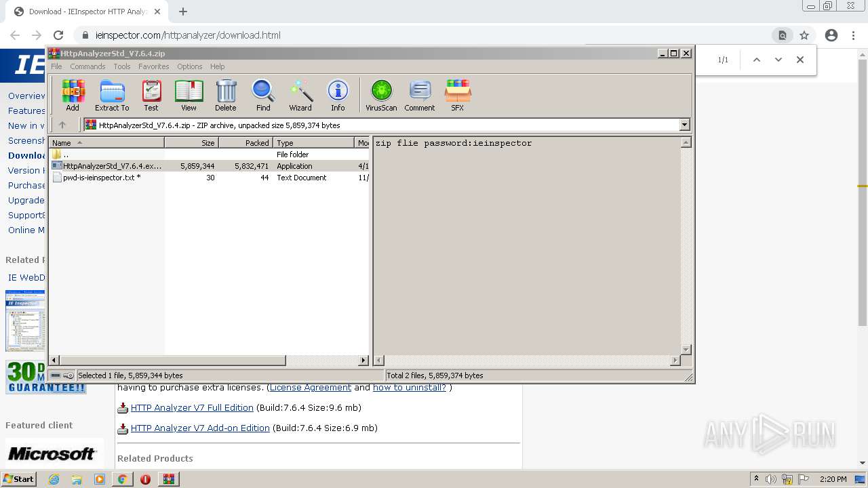Go up one folder level arrow
Image resolution: width=868 pixels, height=488 pixels.
pyautogui.click(x=62, y=125)
